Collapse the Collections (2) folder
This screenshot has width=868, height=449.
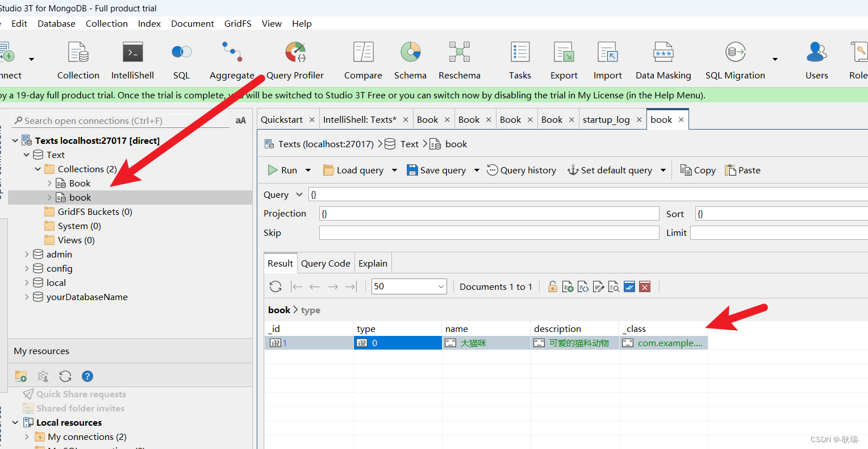(x=38, y=169)
